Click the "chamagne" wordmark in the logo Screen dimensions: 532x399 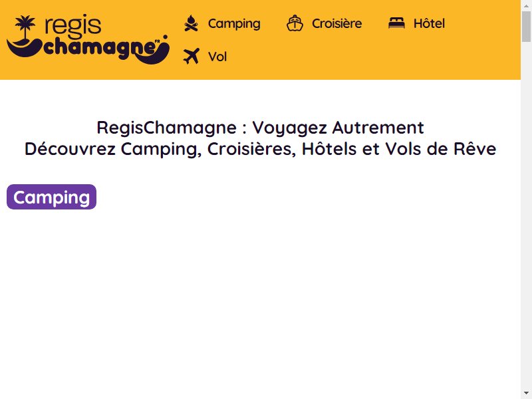click(99, 49)
